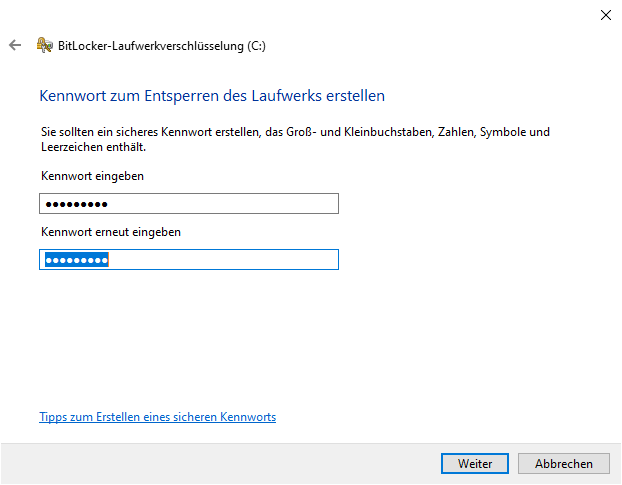This screenshot has height=485, width=622.
Task: Go back using the arrow icon
Action: (x=14, y=45)
